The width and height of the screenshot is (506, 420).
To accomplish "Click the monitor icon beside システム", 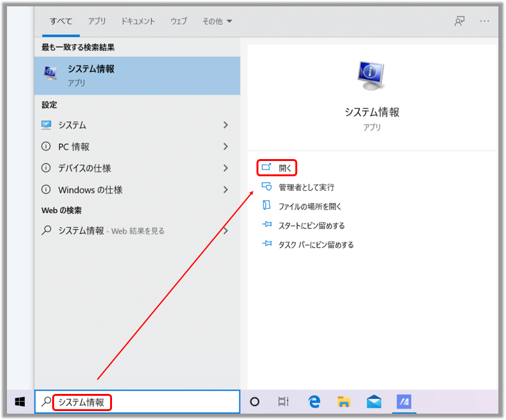I will [x=46, y=125].
